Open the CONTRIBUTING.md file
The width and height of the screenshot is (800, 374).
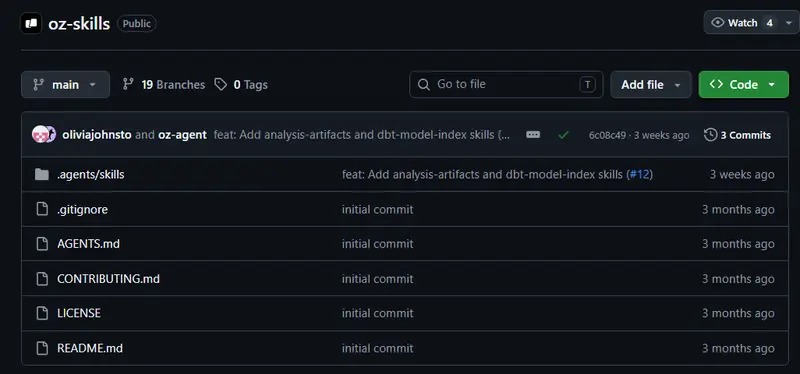pyautogui.click(x=108, y=279)
